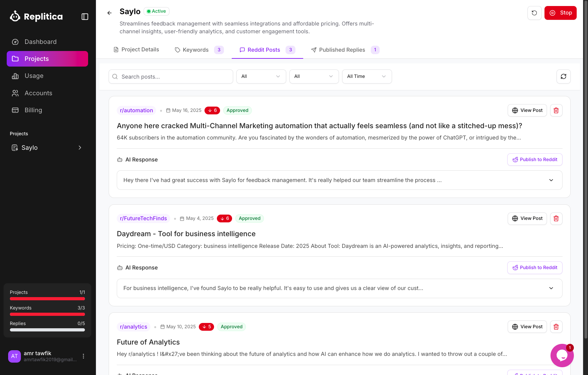Click the search magnifier icon
The width and height of the screenshot is (588, 375).
click(115, 76)
